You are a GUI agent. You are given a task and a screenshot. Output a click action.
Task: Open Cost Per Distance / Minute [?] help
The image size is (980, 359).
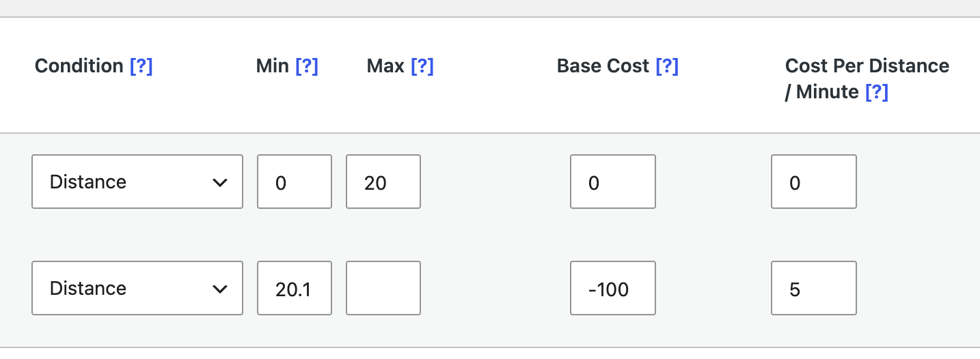coord(877,92)
